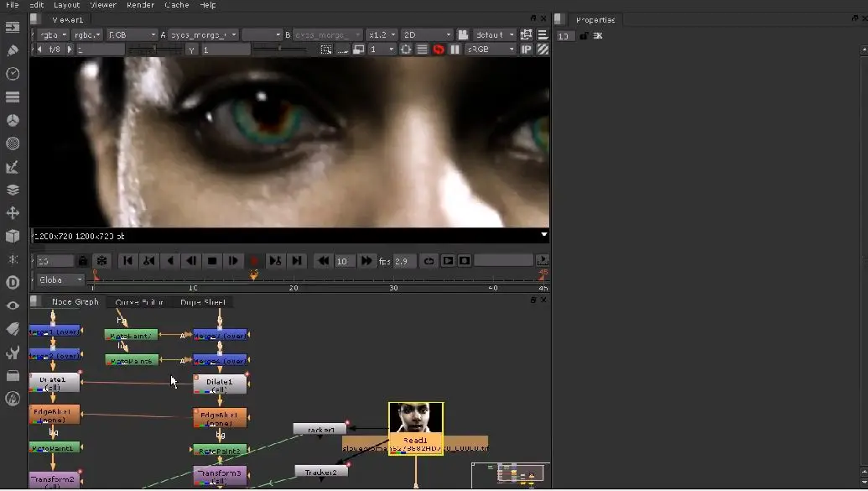Toggle the IP input process button
868x491 pixels.
point(526,50)
